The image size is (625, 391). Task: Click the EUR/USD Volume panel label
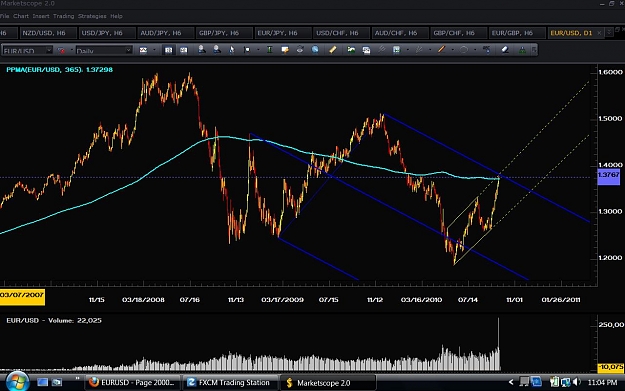pyautogui.click(x=54, y=320)
